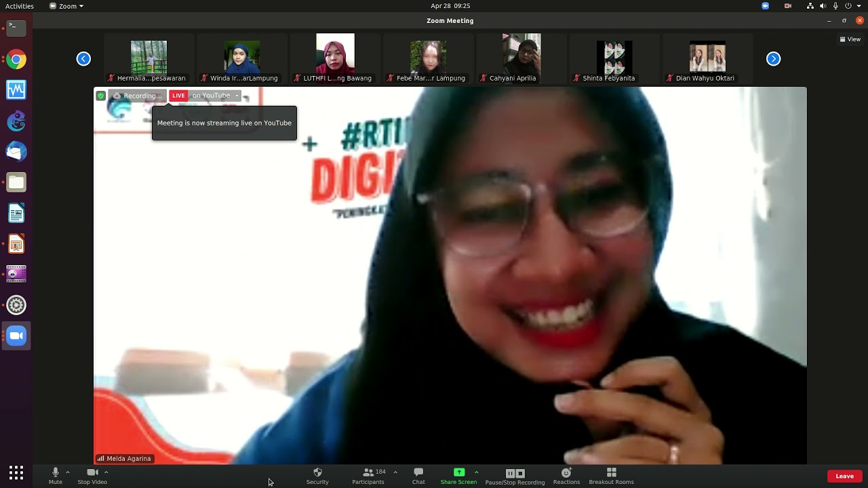Click camera-in-use indicator in top bar
This screenshot has height=488, width=868.
[788, 6]
